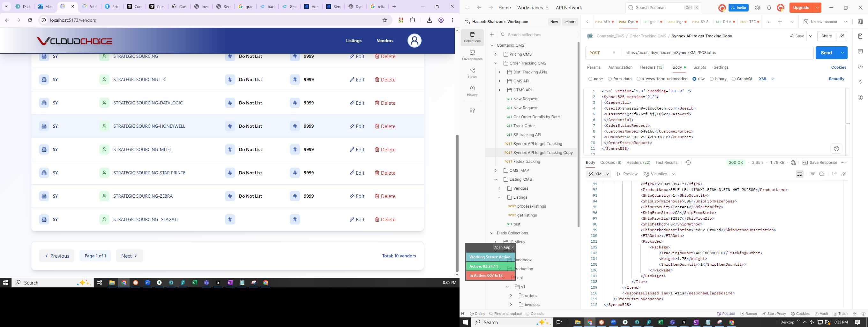The image size is (868, 327).
Task: Open Postman settings gear icon
Action: [758, 8]
